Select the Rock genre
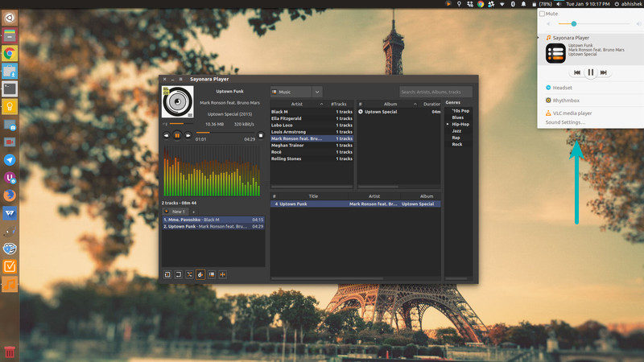This screenshot has height=362, width=644. (x=457, y=144)
